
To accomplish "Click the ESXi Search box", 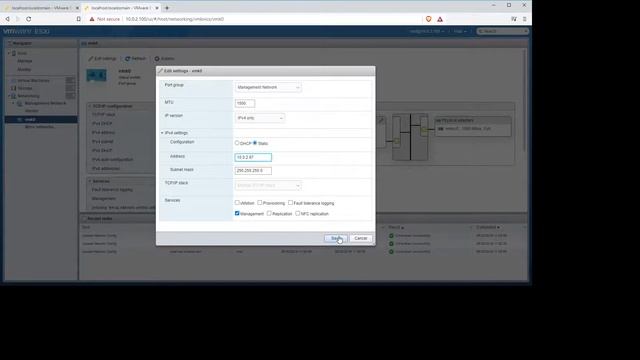I will 502,31.
